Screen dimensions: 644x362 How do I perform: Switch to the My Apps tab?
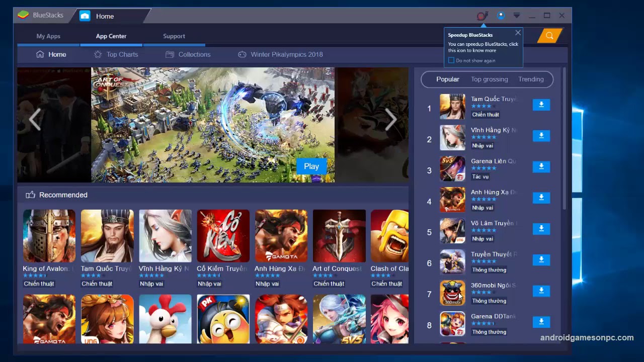48,36
